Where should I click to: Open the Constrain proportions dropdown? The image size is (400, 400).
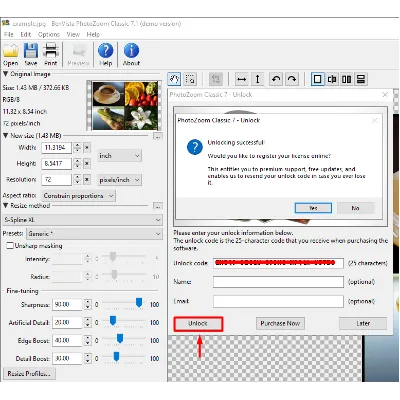point(78,196)
